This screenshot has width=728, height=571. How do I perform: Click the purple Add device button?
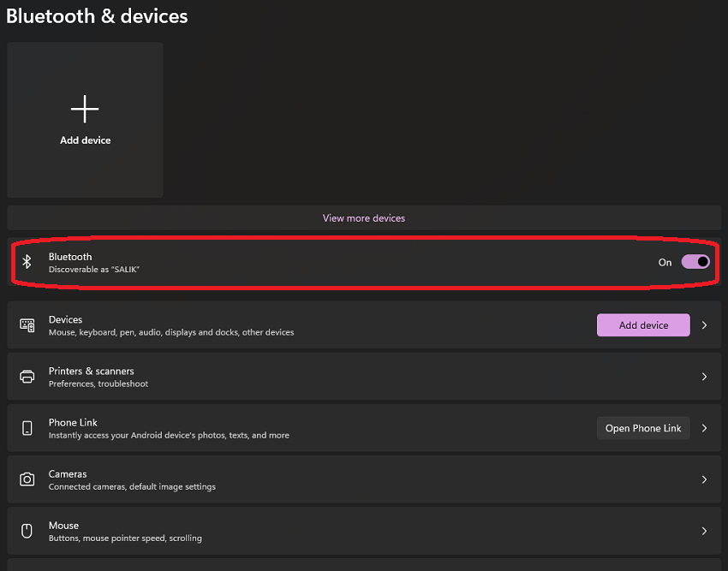643,325
